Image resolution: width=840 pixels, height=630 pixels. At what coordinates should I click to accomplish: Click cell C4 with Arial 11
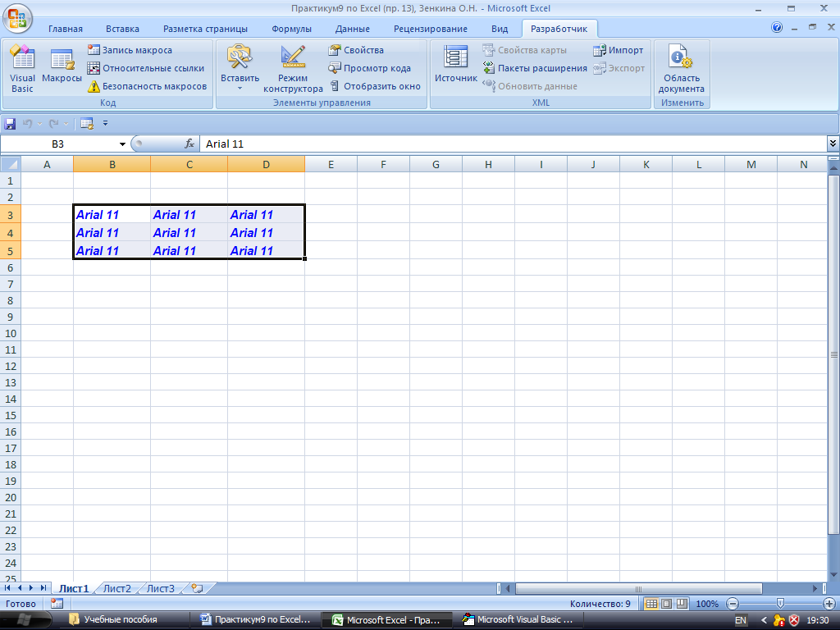tap(189, 232)
